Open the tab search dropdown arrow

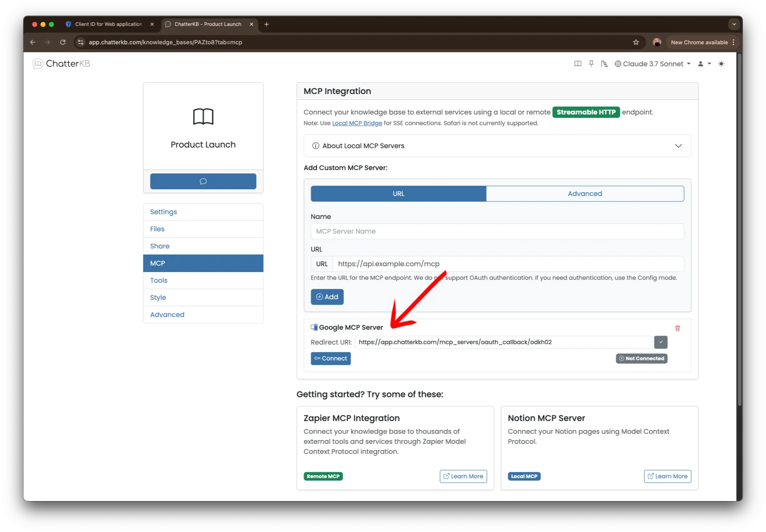tap(734, 24)
